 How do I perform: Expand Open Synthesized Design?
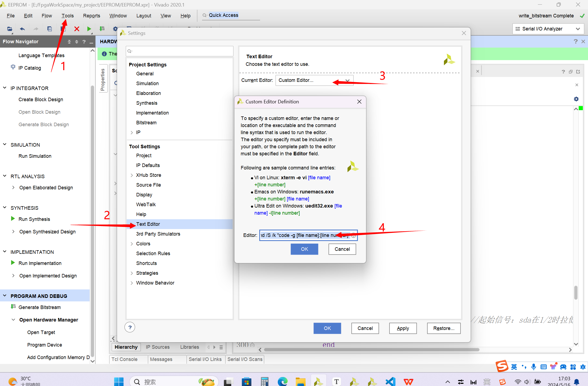(13, 231)
